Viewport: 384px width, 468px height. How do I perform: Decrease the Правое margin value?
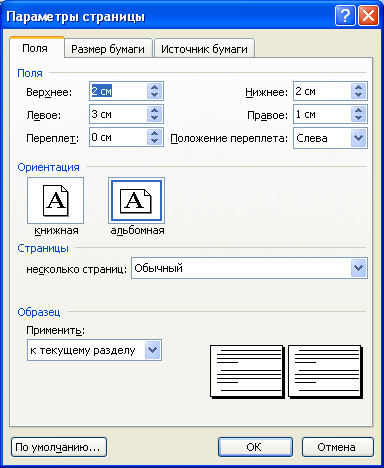[358, 118]
